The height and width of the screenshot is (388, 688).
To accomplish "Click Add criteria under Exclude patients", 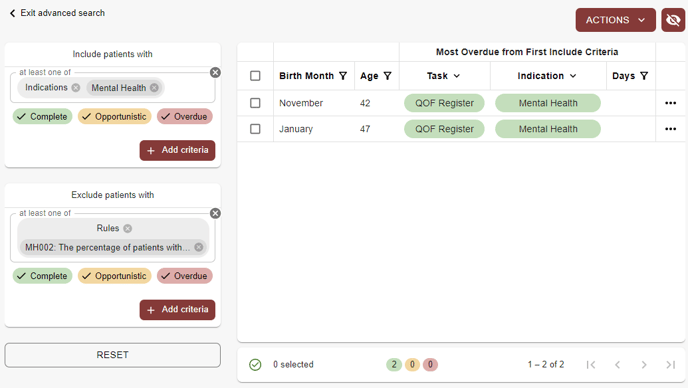I will pos(177,309).
